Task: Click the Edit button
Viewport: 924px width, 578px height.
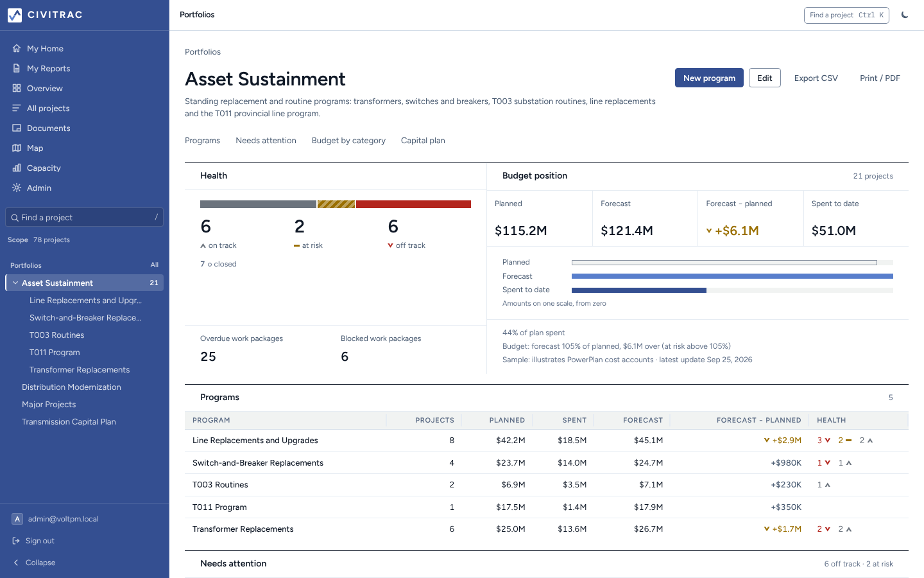Action: click(x=765, y=78)
